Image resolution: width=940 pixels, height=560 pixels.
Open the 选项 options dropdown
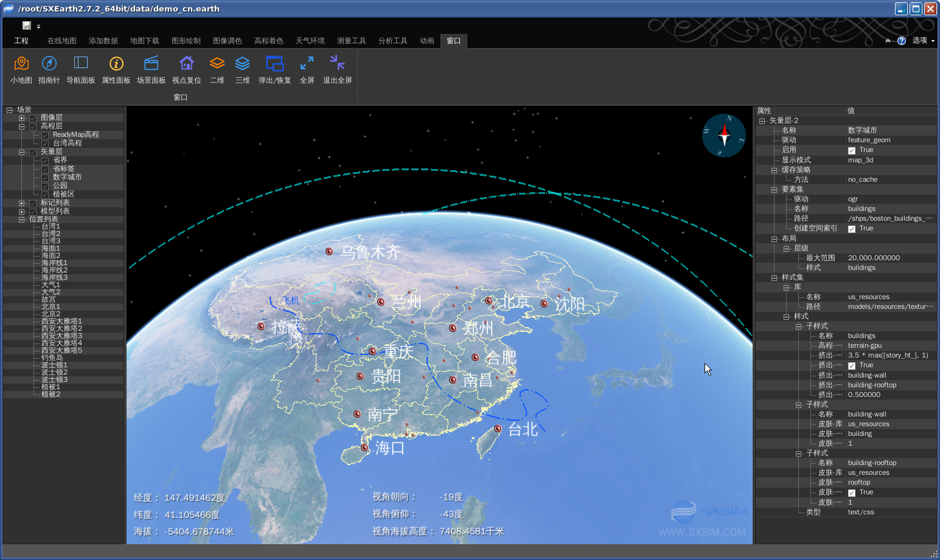(x=924, y=41)
